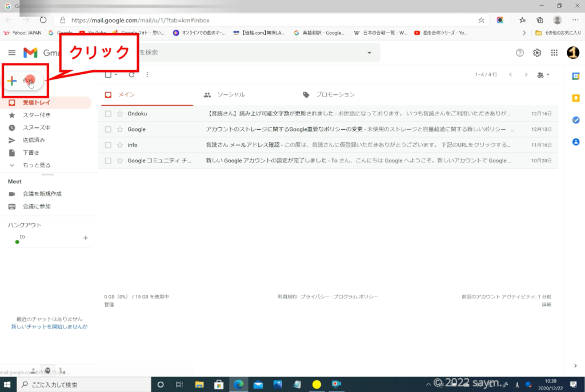
Task: Open Gmail settings gear icon
Action: point(537,53)
